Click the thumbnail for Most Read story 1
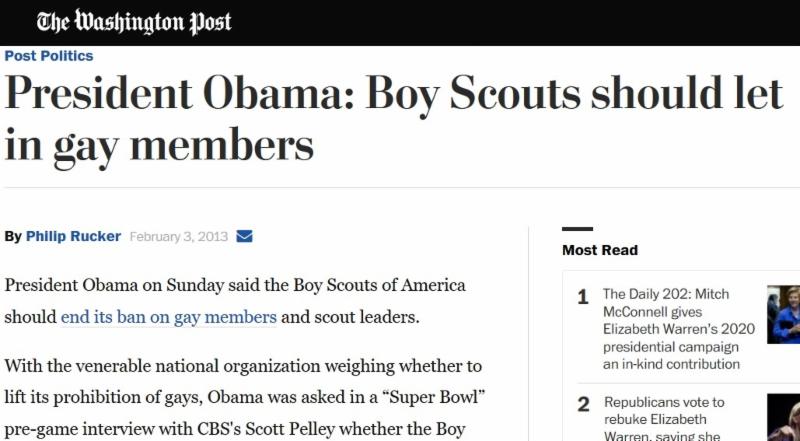This screenshot has height=441, width=800. point(784,315)
